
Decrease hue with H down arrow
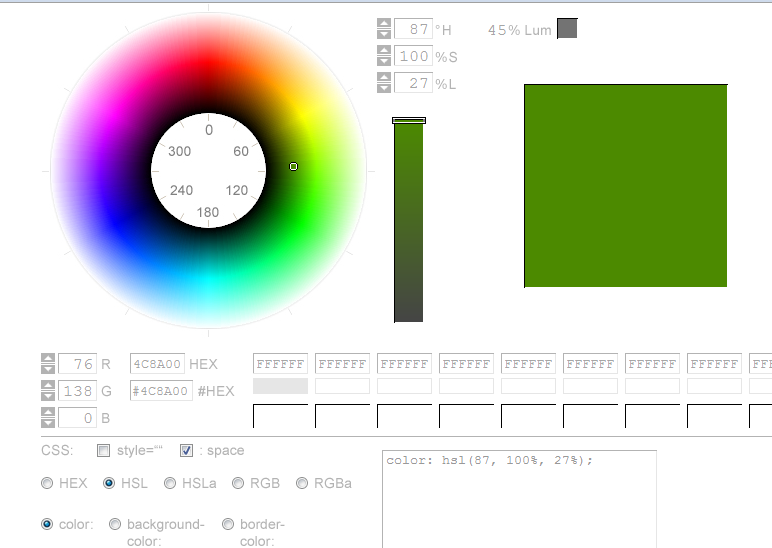(384, 33)
